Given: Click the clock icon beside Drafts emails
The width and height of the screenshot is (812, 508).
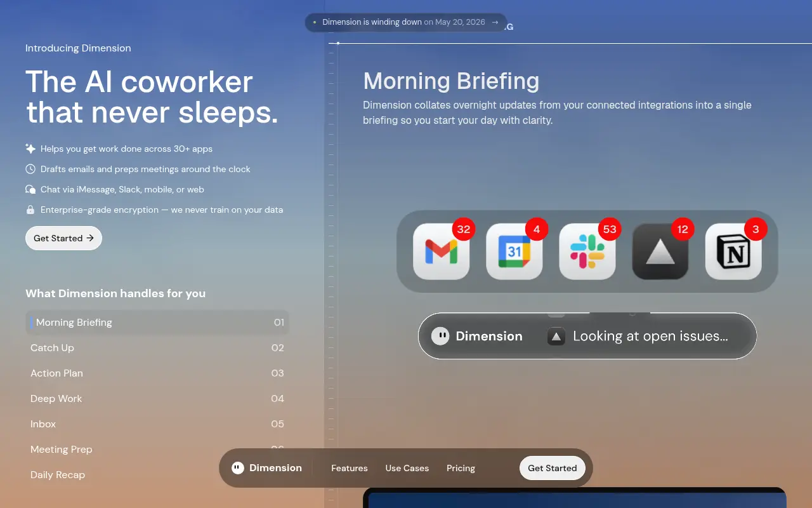Looking at the screenshot, I should coord(30,169).
